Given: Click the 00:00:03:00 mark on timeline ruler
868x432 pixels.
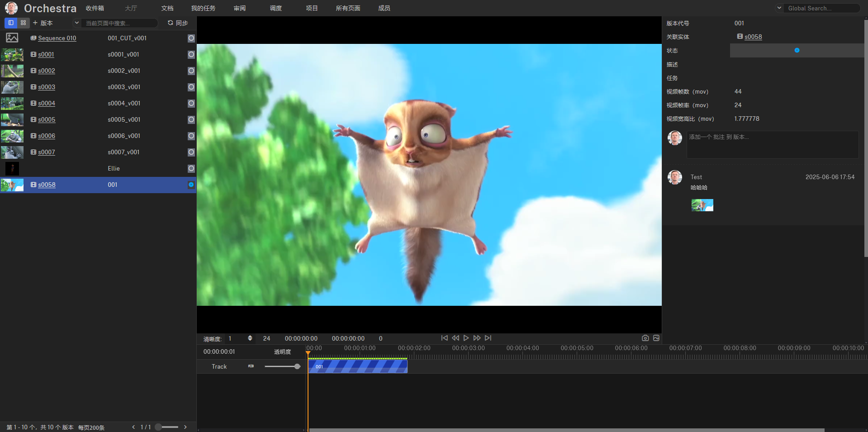Looking at the screenshot, I should (x=469, y=348).
